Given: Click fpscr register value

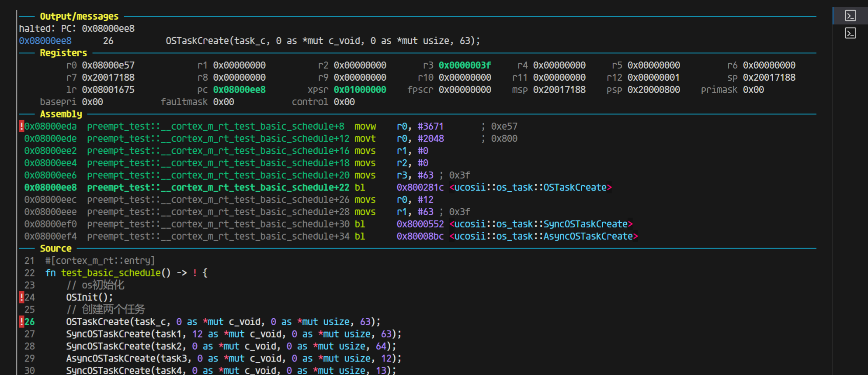Looking at the screenshot, I should pos(465,89).
